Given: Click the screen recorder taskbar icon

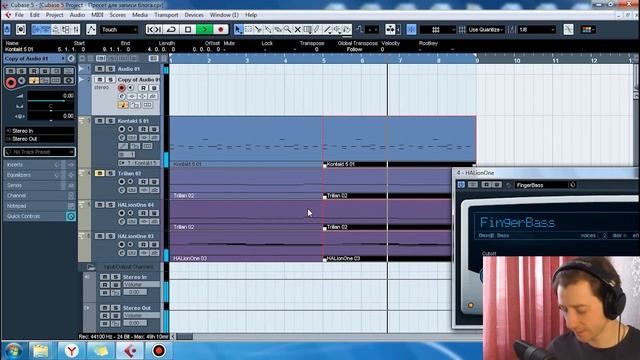Looking at the screenshot, I should click(x=159, y=351).
